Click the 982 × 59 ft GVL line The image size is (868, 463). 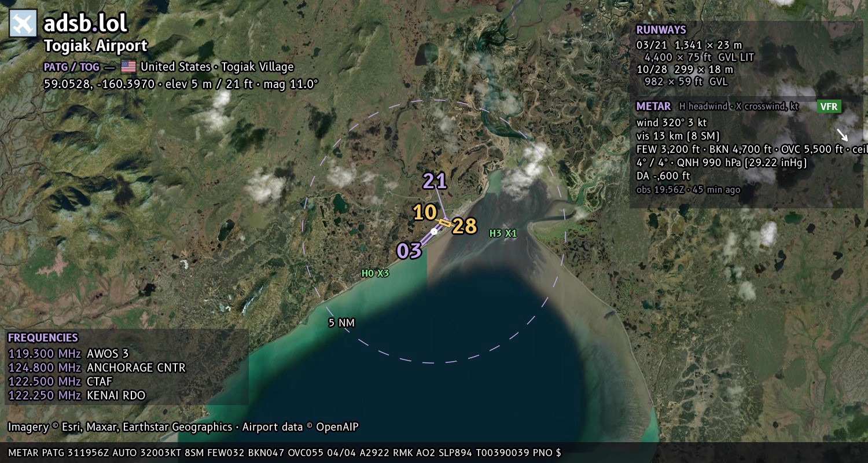pos(686,82)
